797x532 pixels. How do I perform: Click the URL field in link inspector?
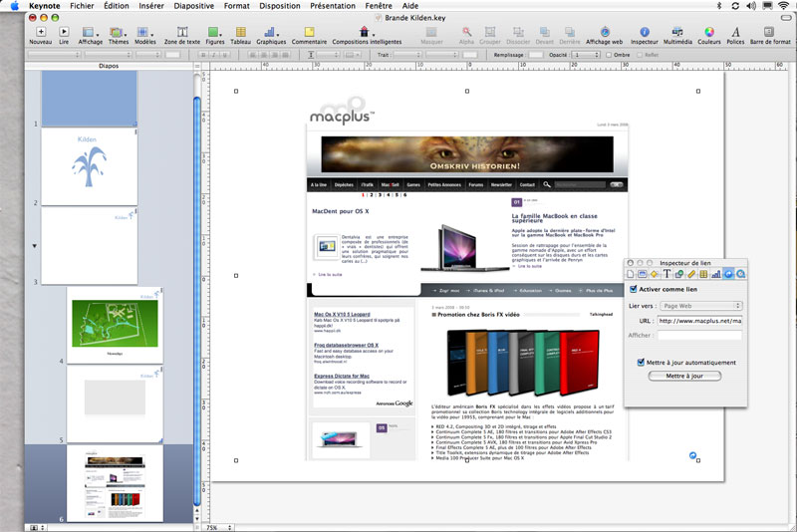coord(700,321)
